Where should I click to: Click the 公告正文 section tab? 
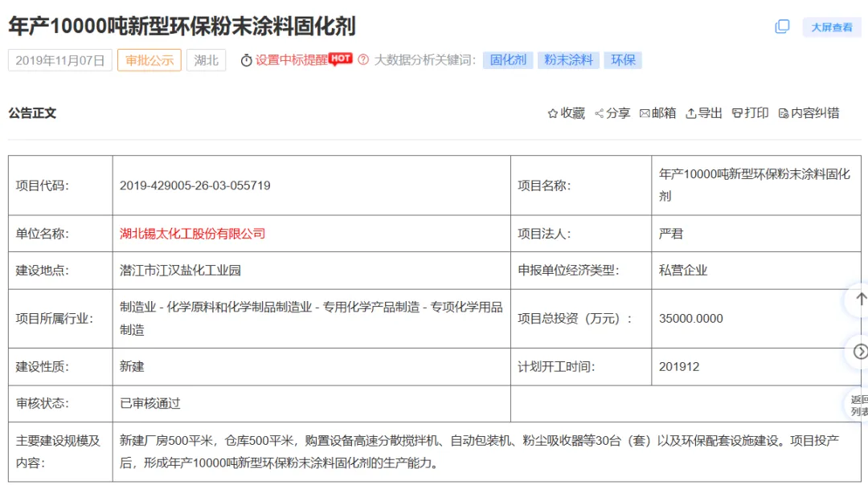32,113
